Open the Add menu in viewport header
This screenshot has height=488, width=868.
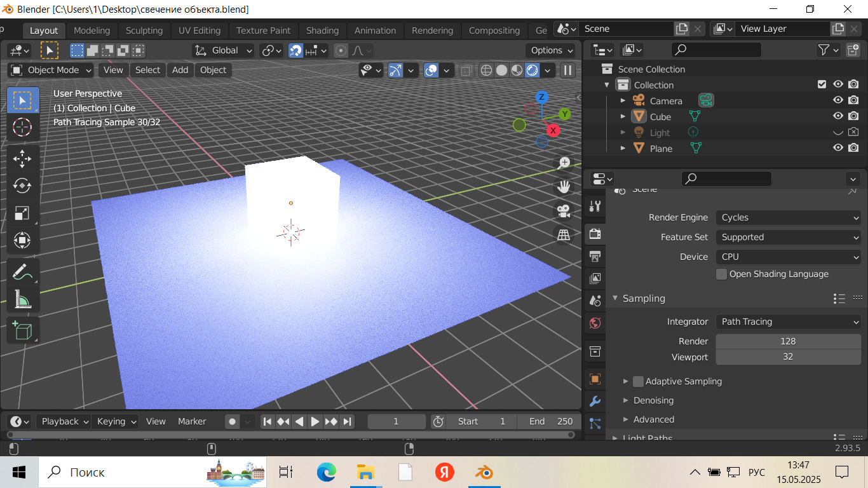[180, 70]
